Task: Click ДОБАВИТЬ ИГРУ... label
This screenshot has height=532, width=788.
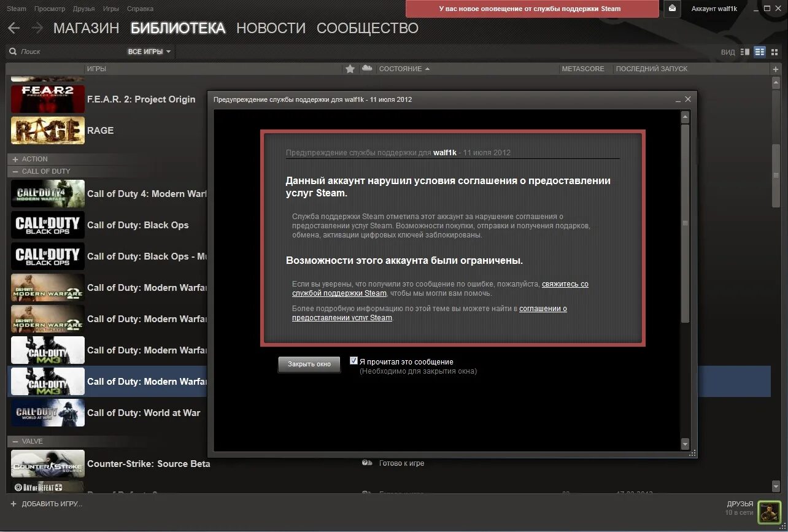Action: point(52,504)
